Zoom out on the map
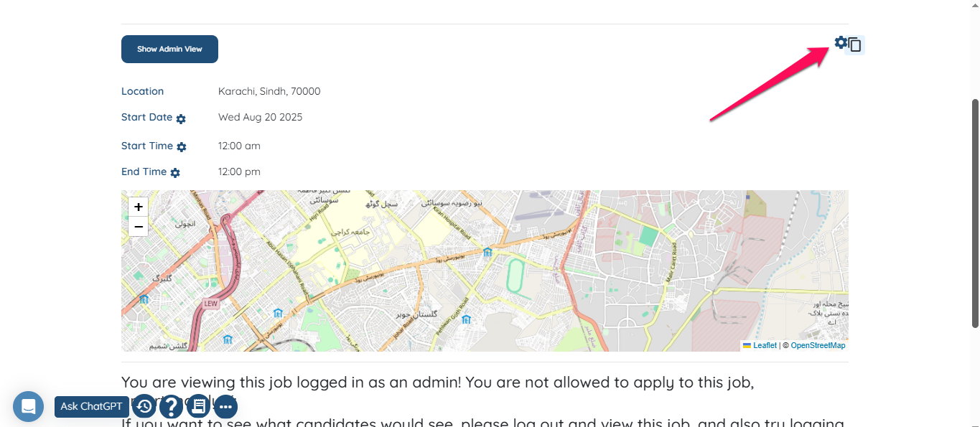Screen dimensions: 980x427 click(x=139, y=227)
